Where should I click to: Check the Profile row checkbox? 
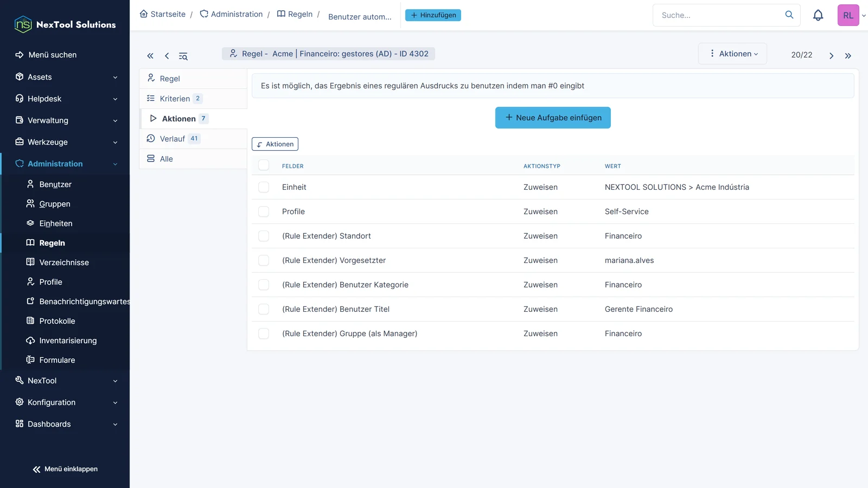pyautogui.click(x=264, y=211)
